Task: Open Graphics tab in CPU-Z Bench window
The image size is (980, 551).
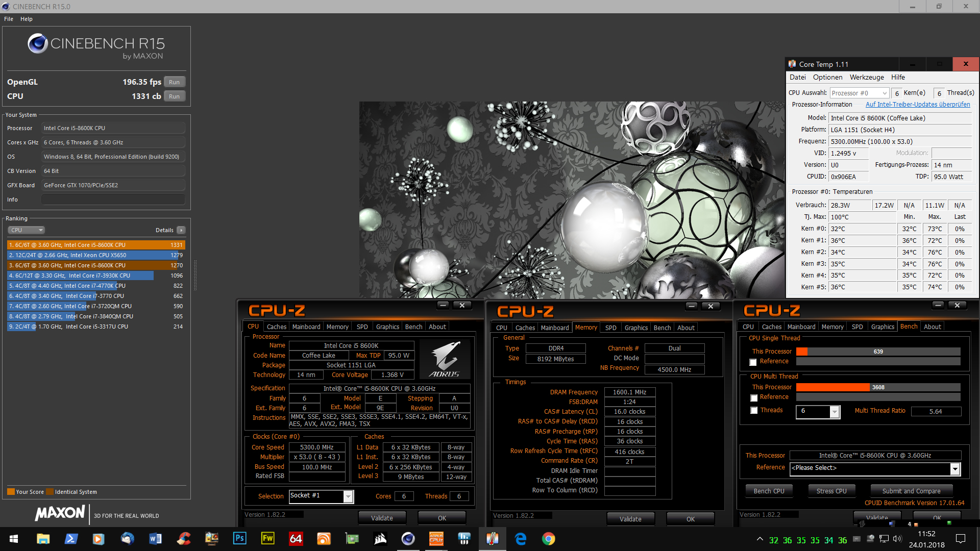Action: tap(883, 327)
